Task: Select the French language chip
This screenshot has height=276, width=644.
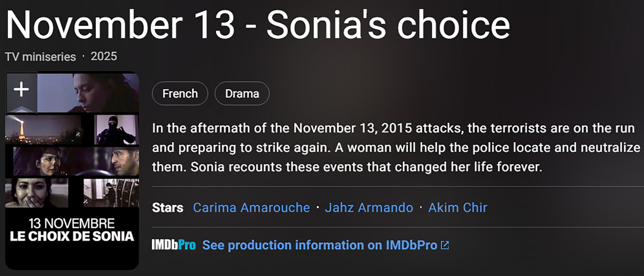Action: [180, 93]
